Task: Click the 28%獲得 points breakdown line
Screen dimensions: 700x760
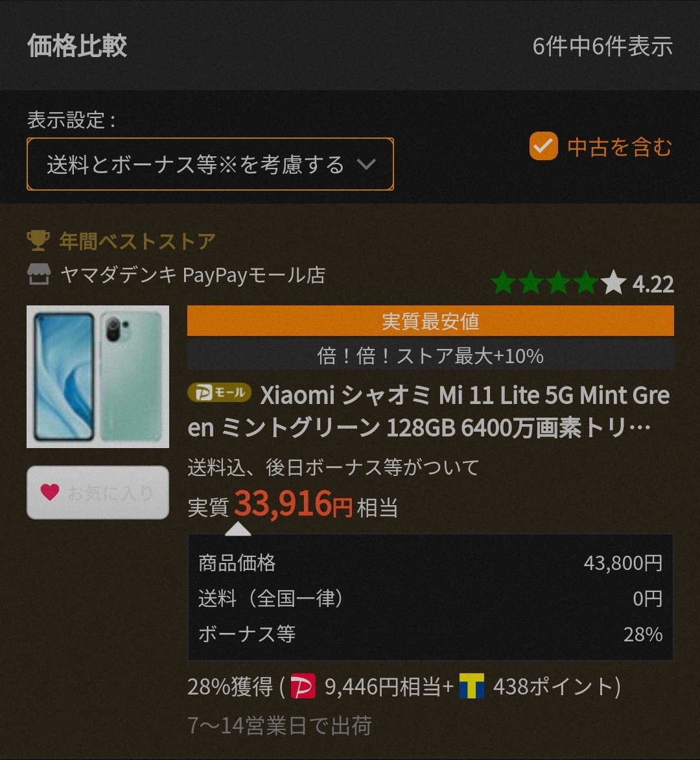Action: click(x=404, y=686)
